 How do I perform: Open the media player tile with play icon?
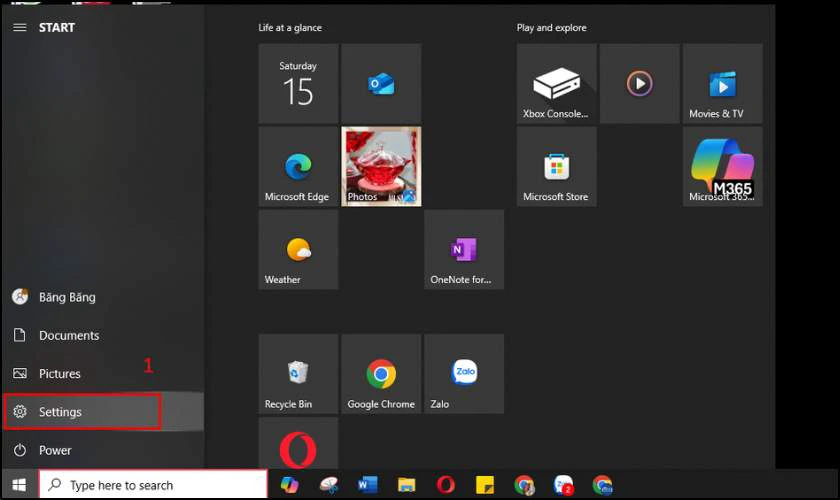tap(640, 84)
